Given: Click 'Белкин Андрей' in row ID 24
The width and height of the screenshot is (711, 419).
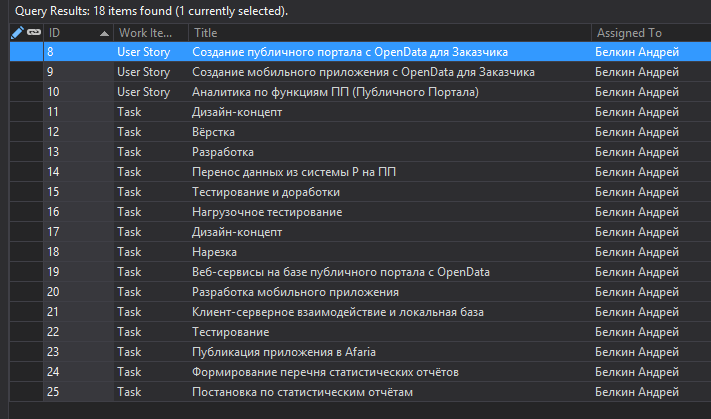Looking at the screenshot, I should click(x=637, y=372).
